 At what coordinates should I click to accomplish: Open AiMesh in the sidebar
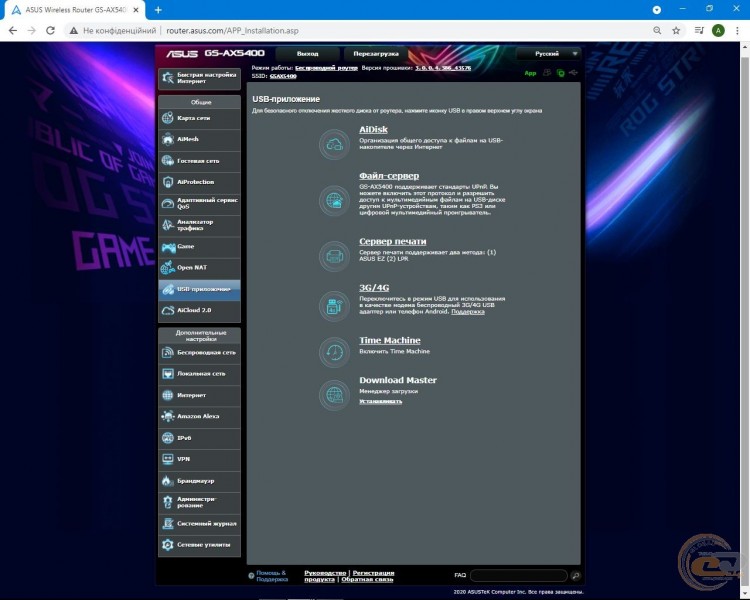pyautogui.click(x=199, y=139)
